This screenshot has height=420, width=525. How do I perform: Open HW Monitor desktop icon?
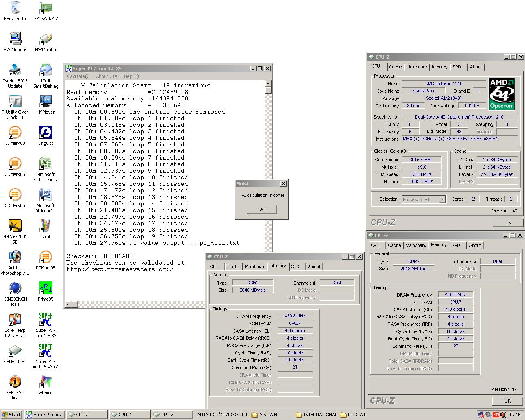tap(15, 42)
